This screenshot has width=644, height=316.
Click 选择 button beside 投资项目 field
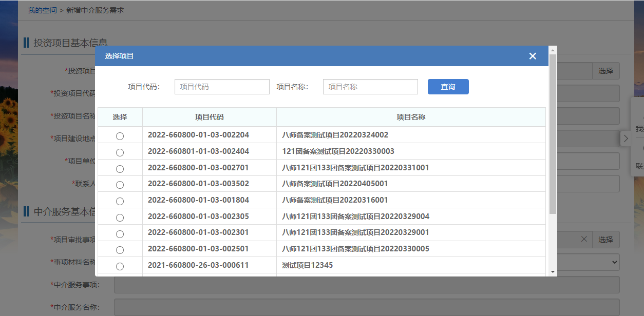coord(605,71)
